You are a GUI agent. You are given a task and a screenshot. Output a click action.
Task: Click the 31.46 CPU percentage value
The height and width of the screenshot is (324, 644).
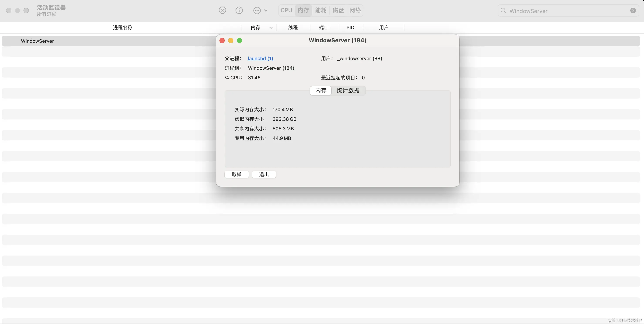pyautogui.click(x=254, y=78)
